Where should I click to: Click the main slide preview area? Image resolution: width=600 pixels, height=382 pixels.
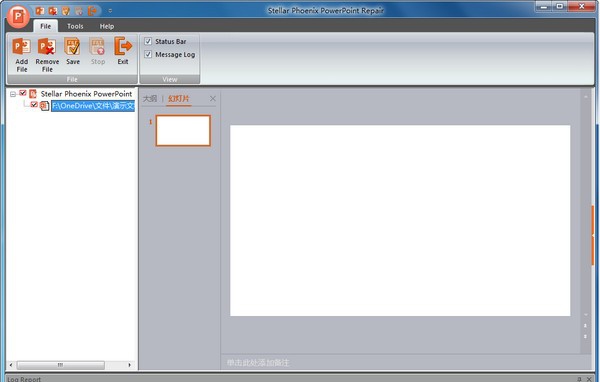[400, 220]
